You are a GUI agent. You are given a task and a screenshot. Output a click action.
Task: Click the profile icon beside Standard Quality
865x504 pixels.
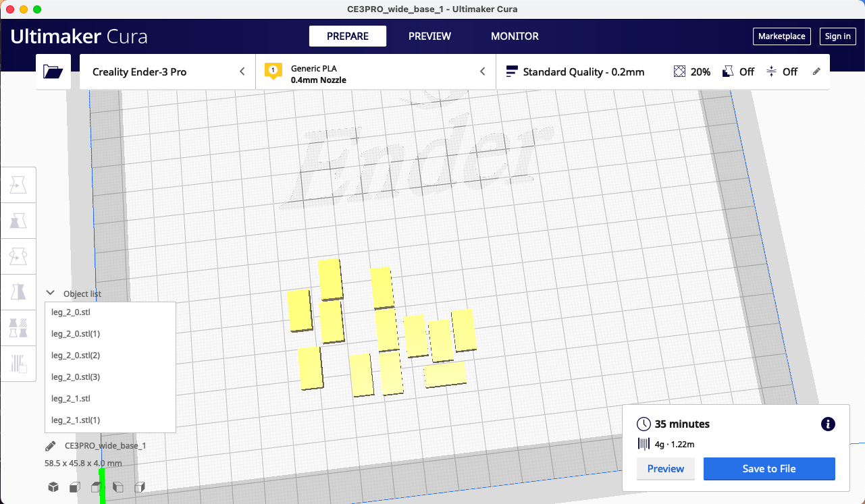pyautogui.click(x=512, y=72)
